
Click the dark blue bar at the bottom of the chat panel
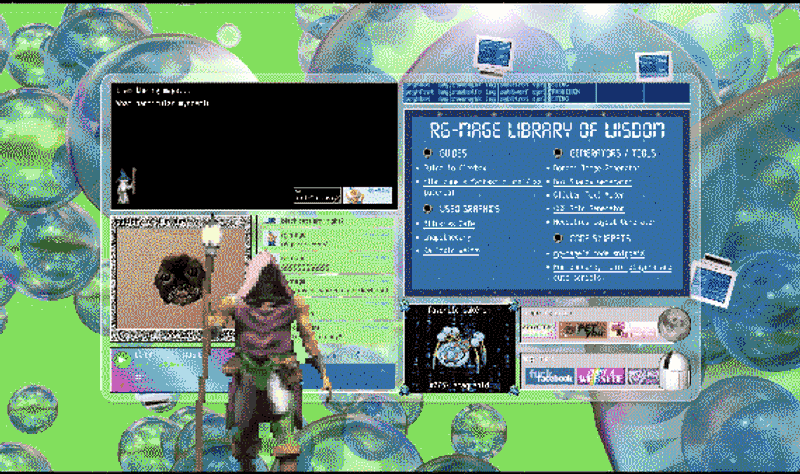(349, 377)
